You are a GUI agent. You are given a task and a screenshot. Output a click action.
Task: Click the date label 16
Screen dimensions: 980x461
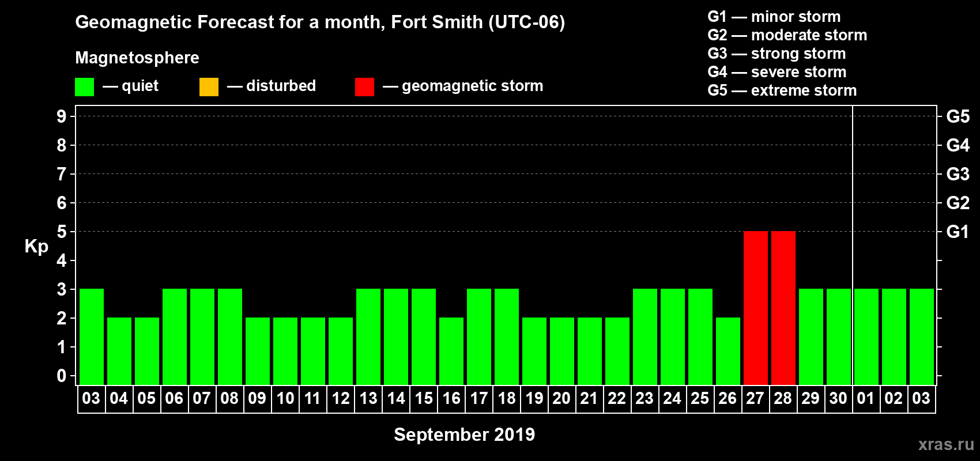tap(451, 399)
